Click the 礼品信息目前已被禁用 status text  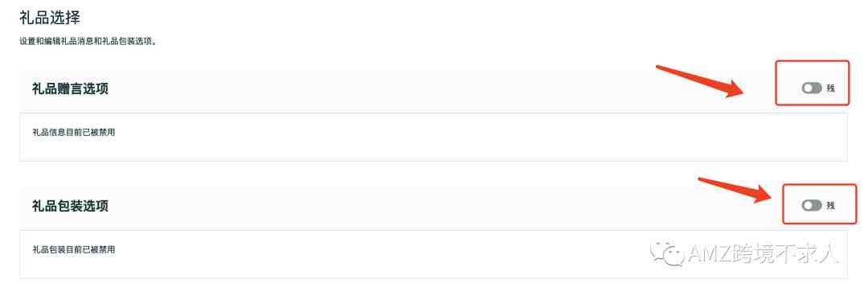74,133
